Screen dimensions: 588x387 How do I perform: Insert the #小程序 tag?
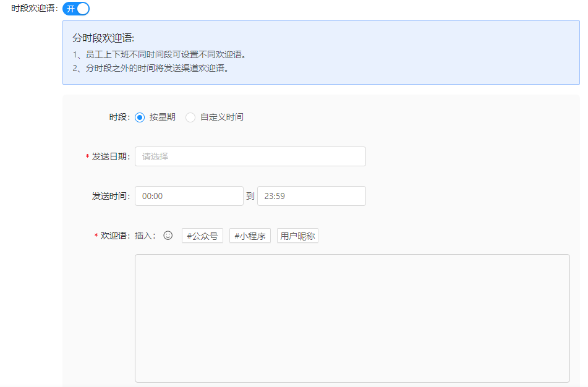(250, 236)
